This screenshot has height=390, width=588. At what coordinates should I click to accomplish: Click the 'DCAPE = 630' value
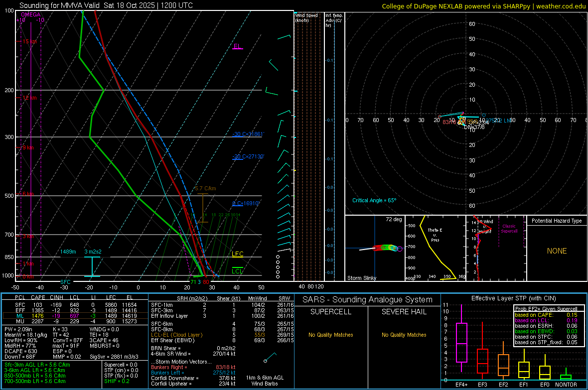click(x=20, y=351)
